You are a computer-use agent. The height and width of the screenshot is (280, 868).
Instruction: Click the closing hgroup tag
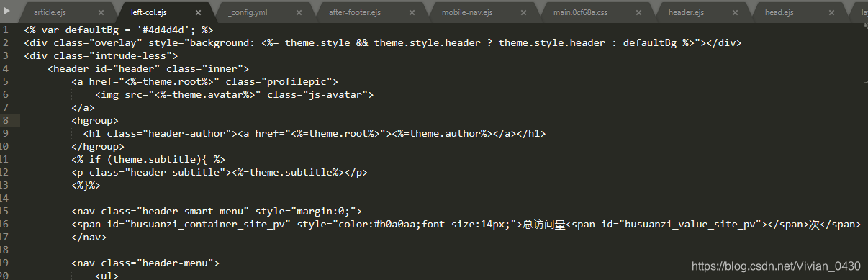(98, 146)
